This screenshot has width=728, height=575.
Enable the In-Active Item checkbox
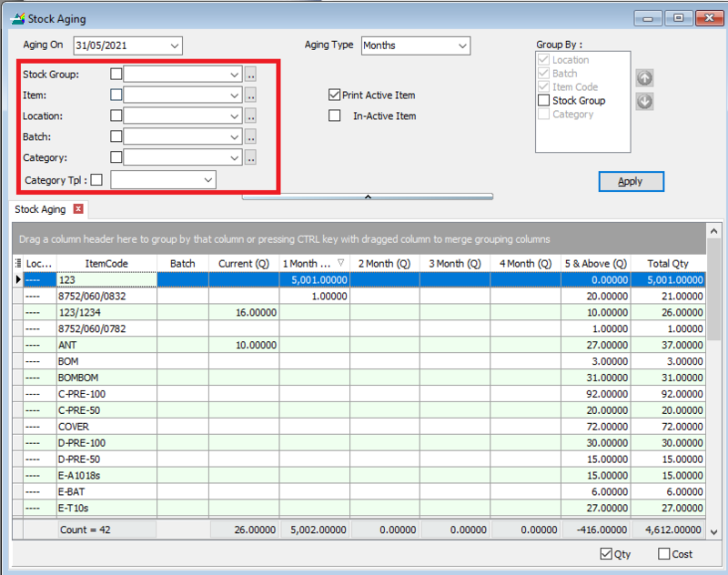tap(335, 116)
